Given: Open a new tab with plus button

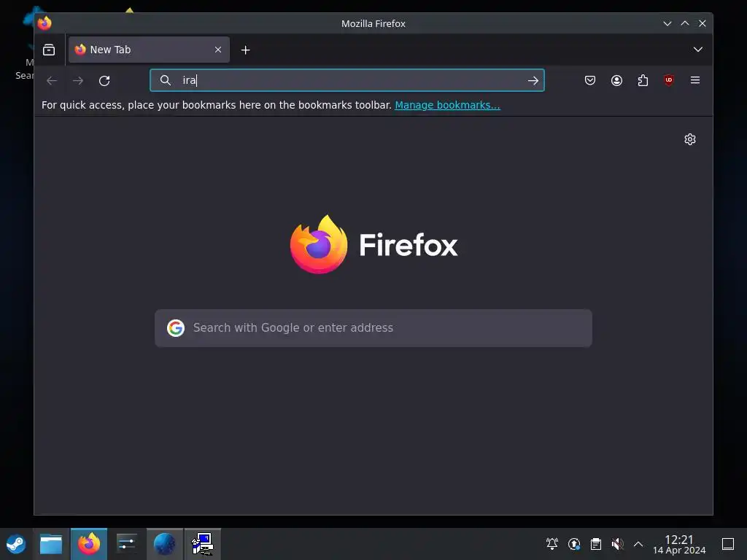Looking at the screenshot, I should [x=245, y=50].
